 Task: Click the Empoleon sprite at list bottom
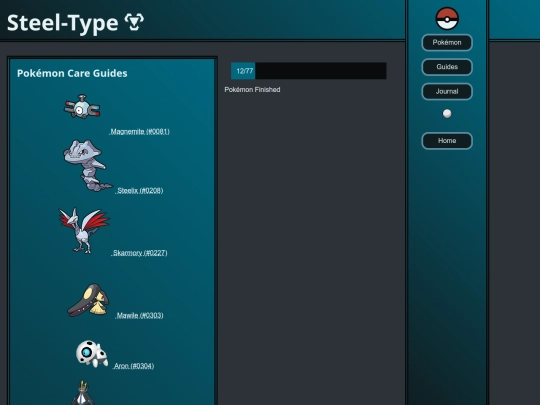[x=83, y=393]
